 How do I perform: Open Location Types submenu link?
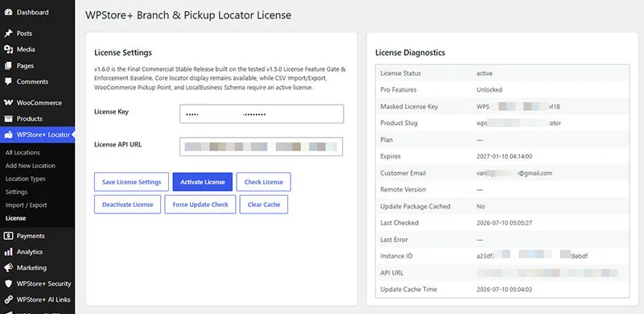pyautogui.click(x=26, y=179)
